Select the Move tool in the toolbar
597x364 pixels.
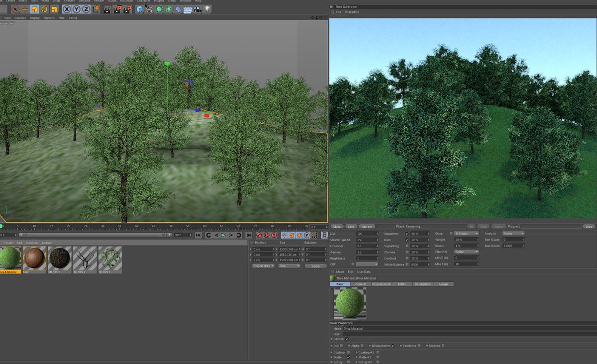[25, 9]
